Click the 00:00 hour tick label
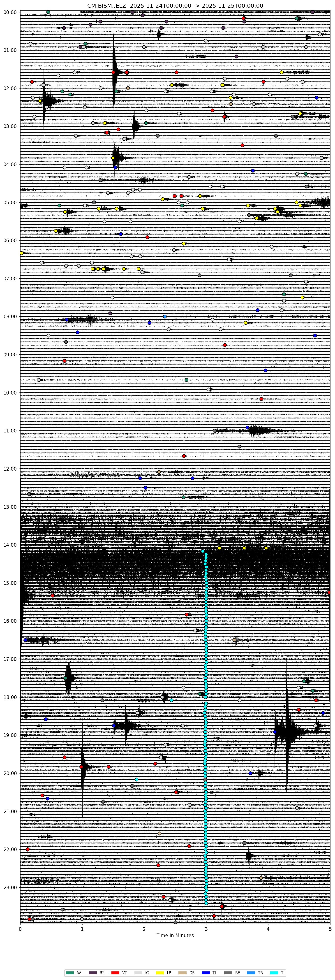This screenshot has width=335, height=980. [10, 12]
